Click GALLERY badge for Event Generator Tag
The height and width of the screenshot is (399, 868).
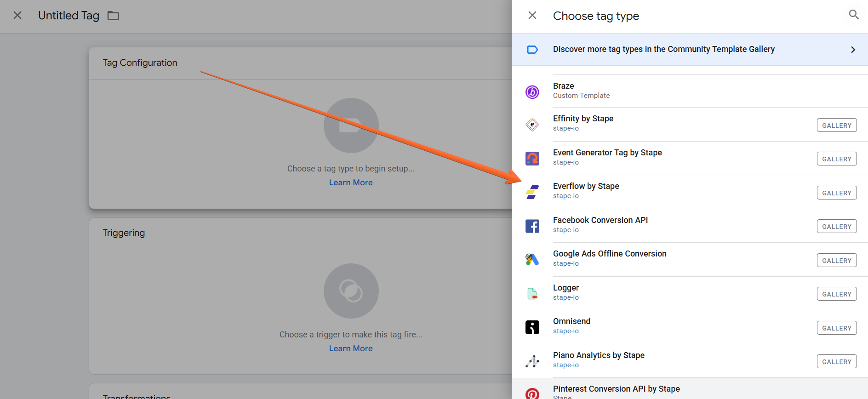tap(837, 159)
